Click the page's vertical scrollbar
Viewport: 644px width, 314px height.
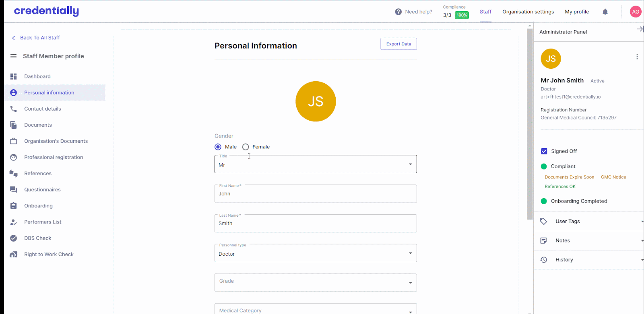coord(530,121)
